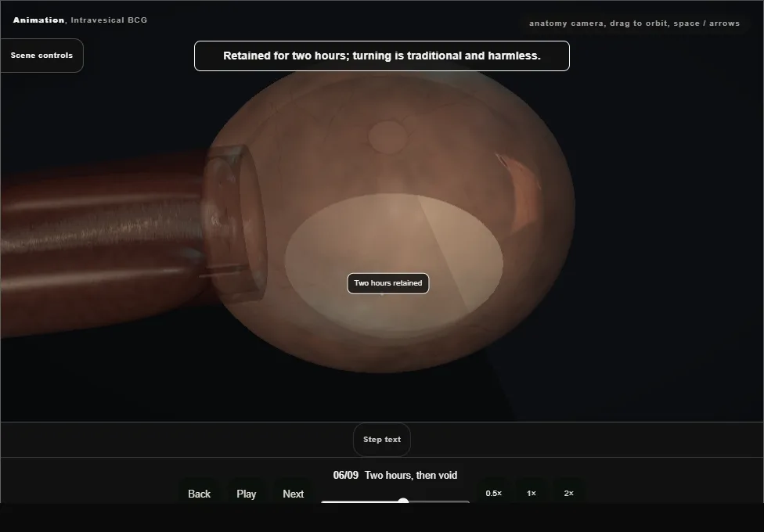
Task: Toggle the Step text panel
Action: pyautogui.click(x=382, y=440)
